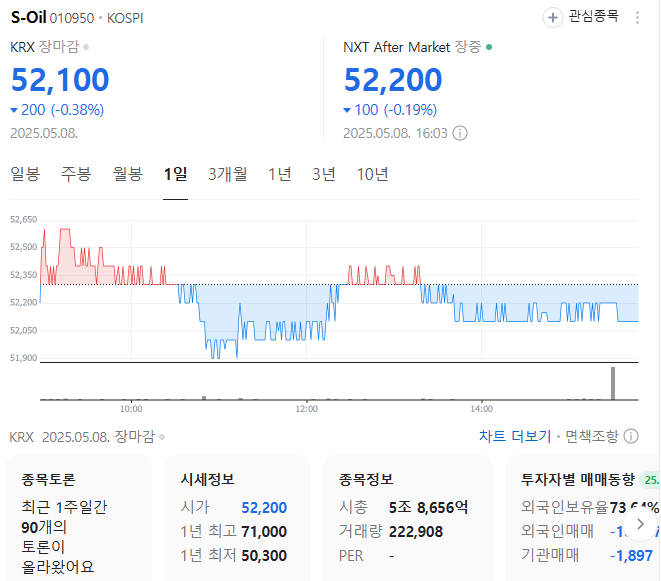Viewport: 661px width, 581px height.
Task: Select the 1일 chart tab
Action: point(175,174)
